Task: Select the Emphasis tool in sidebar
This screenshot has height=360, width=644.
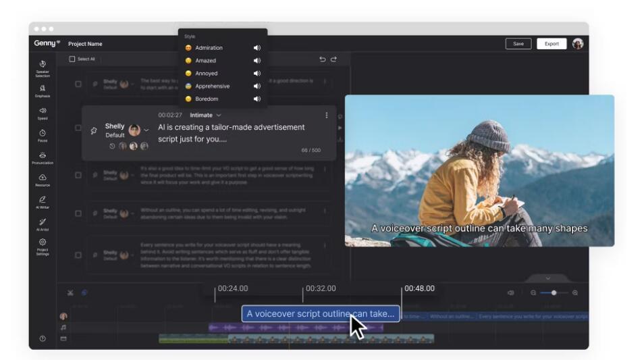Action: (x=43, y=91)
